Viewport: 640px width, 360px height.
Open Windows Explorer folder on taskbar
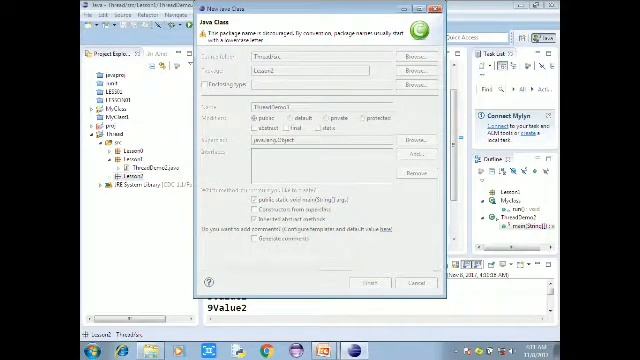[x=151, y=351]
